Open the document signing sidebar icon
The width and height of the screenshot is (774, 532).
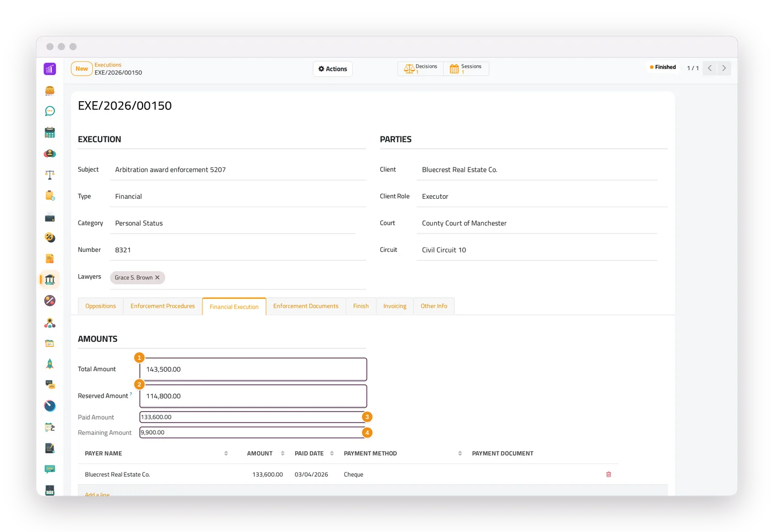click(50, 448)
